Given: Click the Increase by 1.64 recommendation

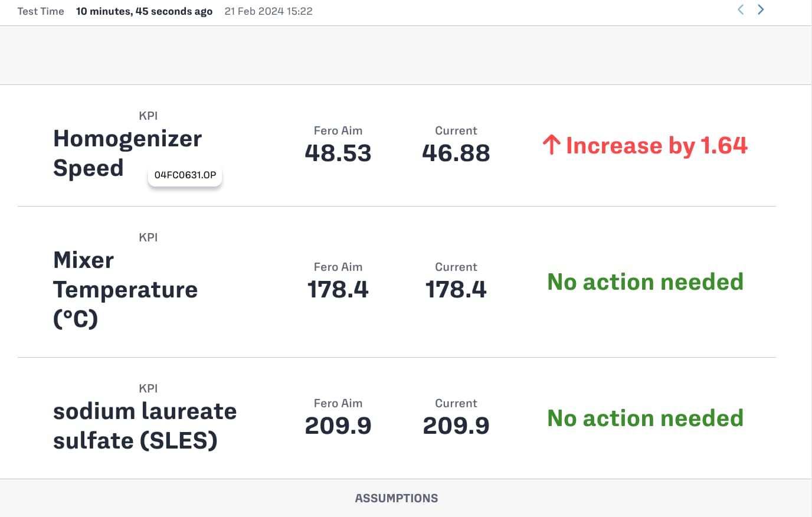Looking at the screenshot, I should coord(645,145).
